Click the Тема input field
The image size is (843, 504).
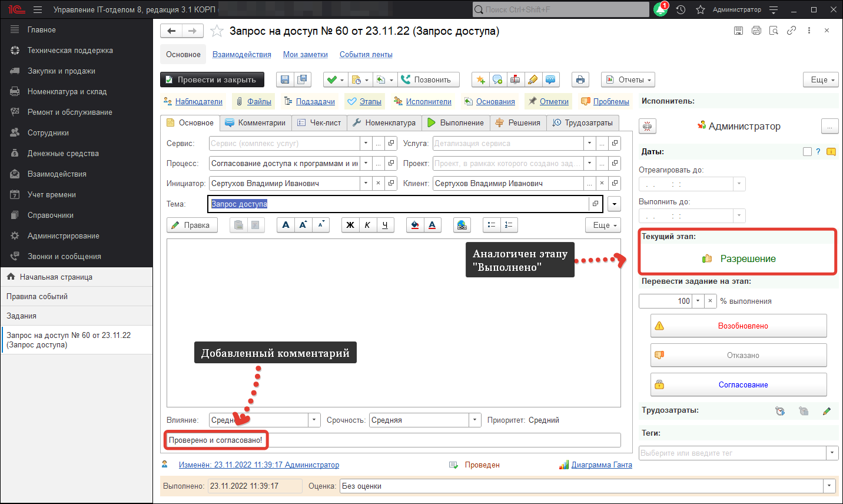coord(397,204)
